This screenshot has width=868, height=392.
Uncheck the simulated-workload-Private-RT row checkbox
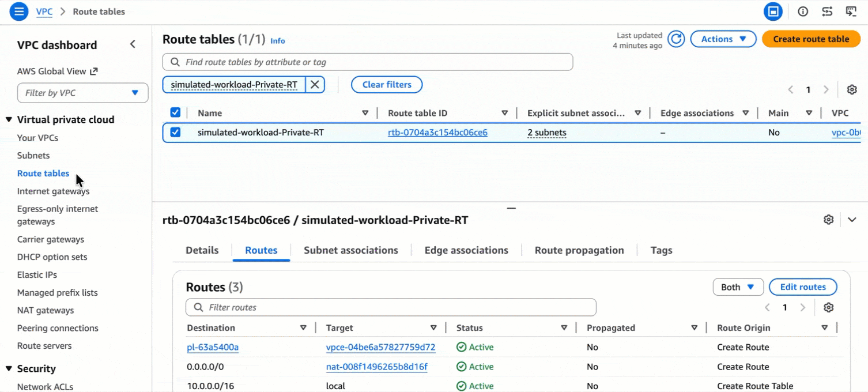[175, 132]
